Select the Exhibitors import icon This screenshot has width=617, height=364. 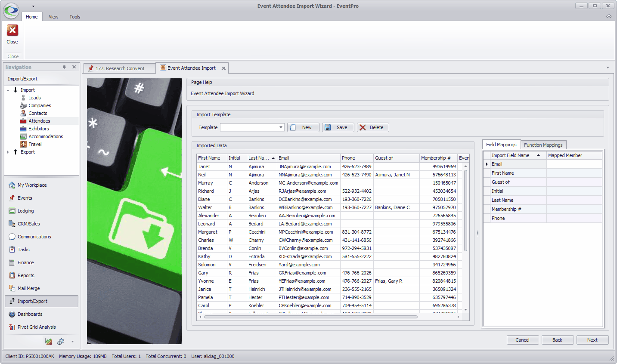coord(23,129)
